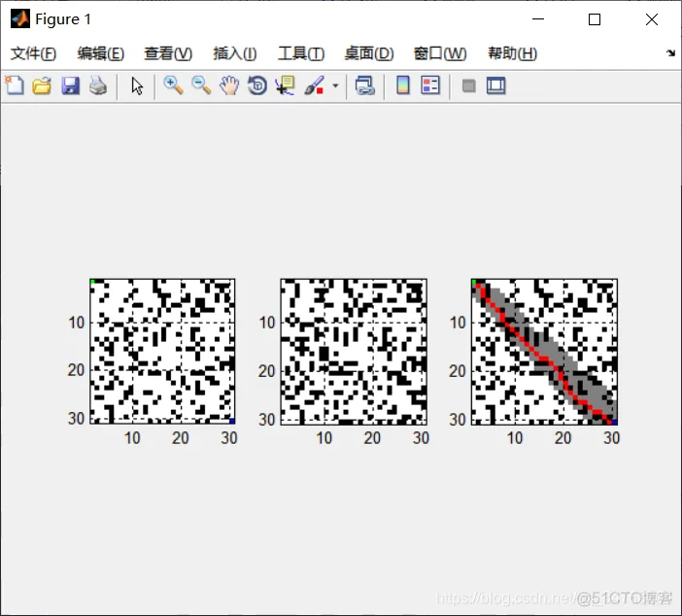Activate the Zoom Out tool

tap(201, 86)
